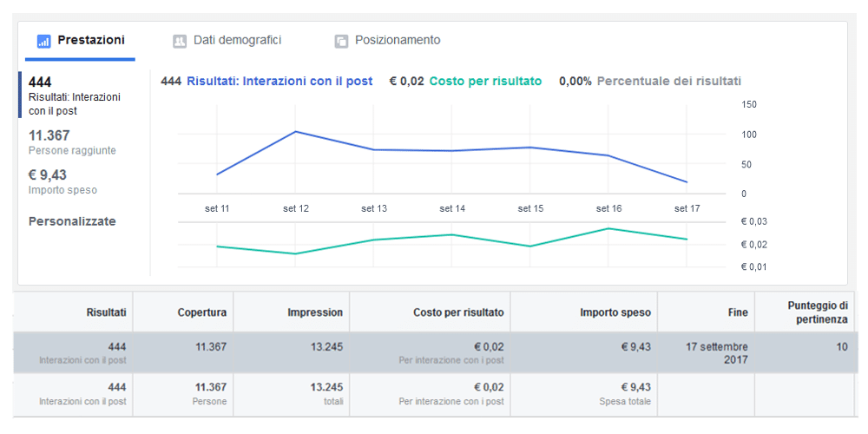Click the Dati demografici people icon
Viewport: 868px width, 434px height.
pos(180,41)
